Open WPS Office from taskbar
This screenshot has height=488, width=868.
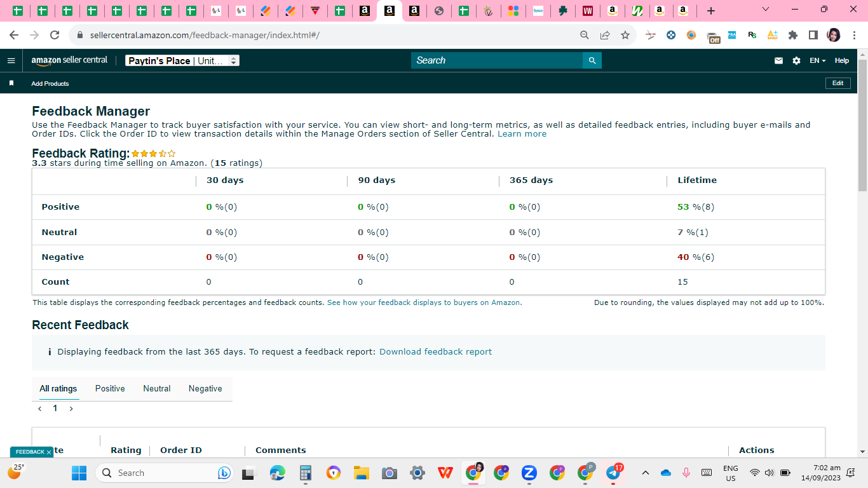click(445, 473)
